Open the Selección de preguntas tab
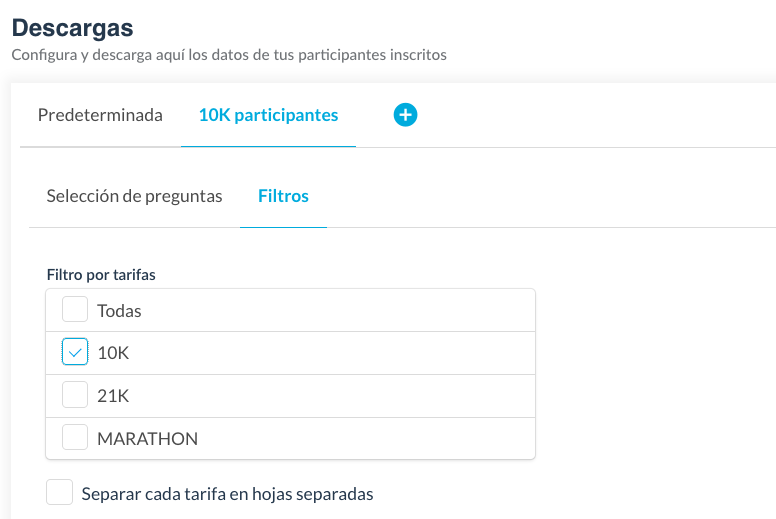776x519 pixels. tap(134, 196)
